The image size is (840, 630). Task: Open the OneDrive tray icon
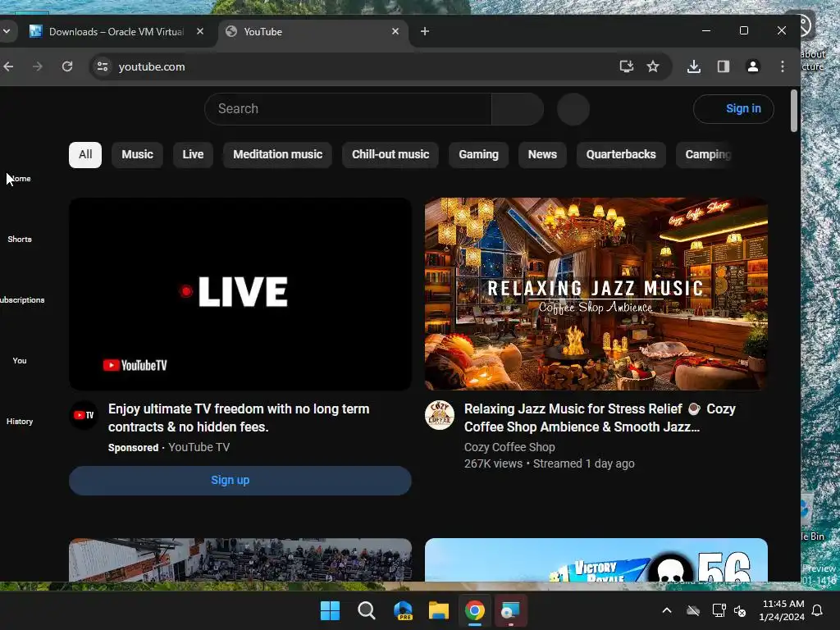(x=693, y=610)
